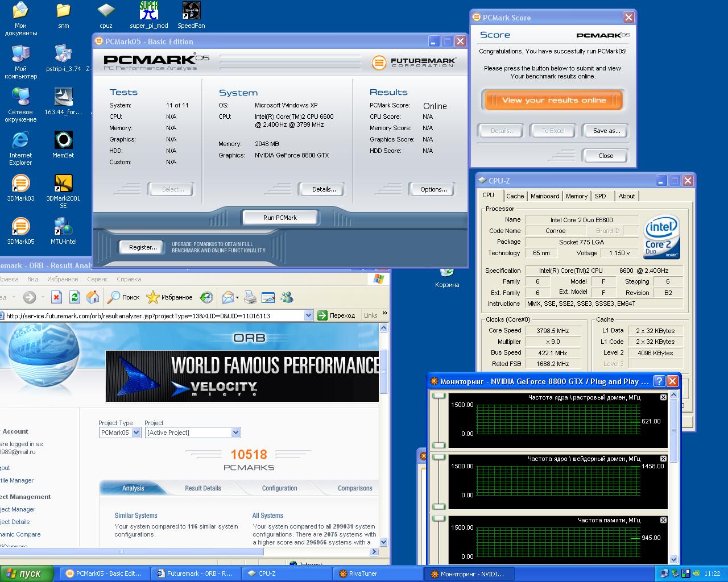Click the Мониторинг window scrollbar down arrow
728x582 pixels.
click(x=674, y=559)
